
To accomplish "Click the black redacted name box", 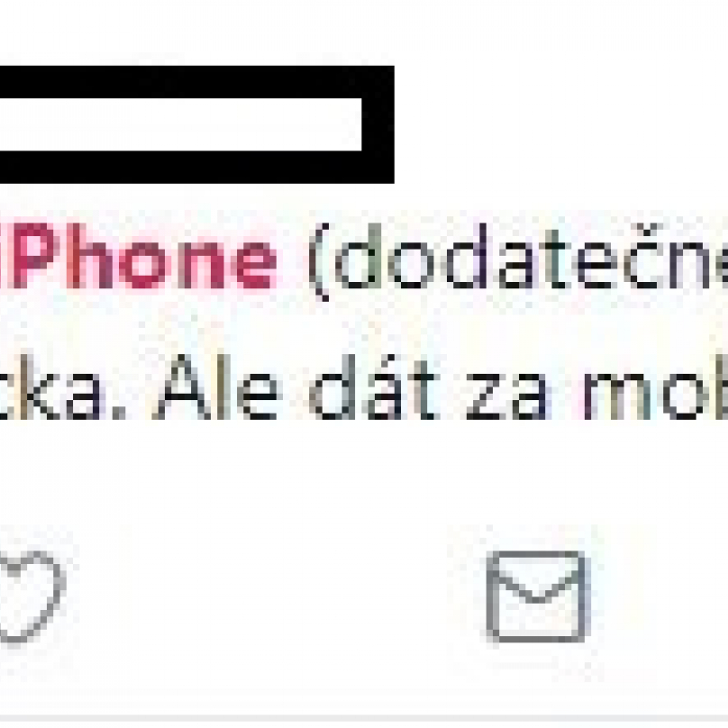I will [x=196, y=124].
